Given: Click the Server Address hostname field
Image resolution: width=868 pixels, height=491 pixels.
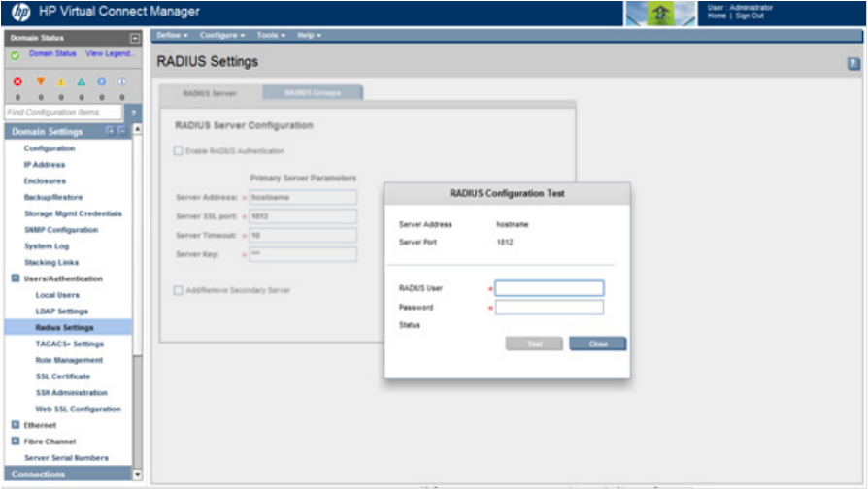Looking at the screenshot, I should click(303, 197).
